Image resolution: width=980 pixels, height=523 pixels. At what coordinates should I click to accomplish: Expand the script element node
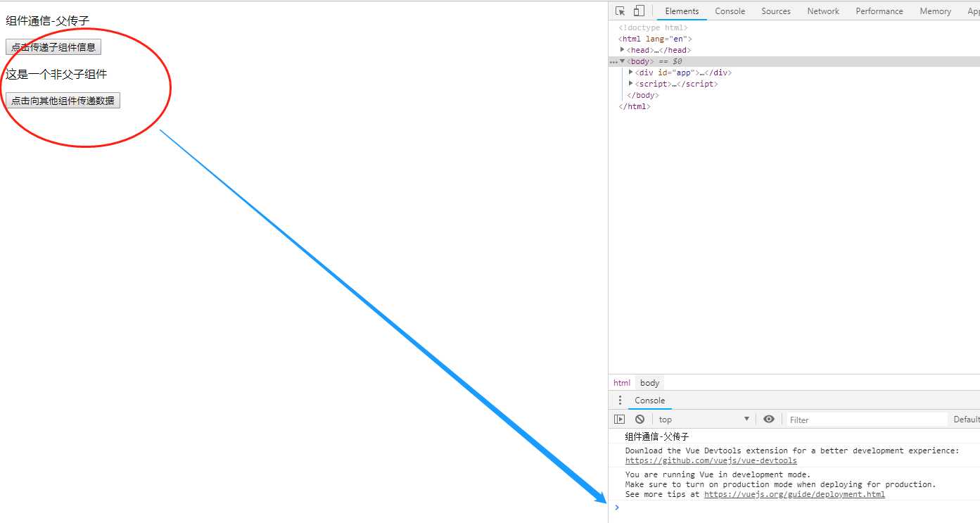tap(630, 84)
